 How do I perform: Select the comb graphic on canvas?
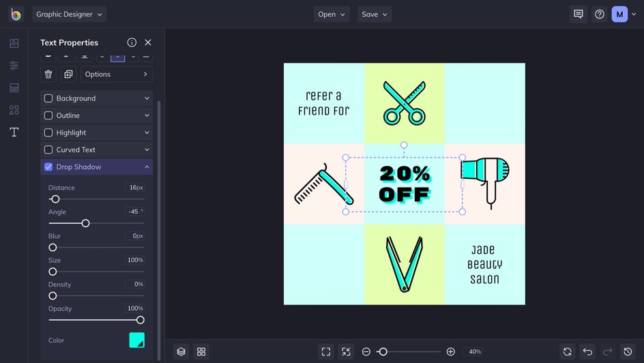pyautogui.click(x=323, y=184)
